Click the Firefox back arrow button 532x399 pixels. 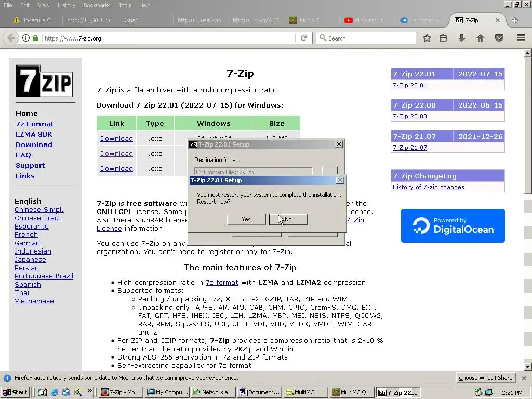[x=10, y=38]
